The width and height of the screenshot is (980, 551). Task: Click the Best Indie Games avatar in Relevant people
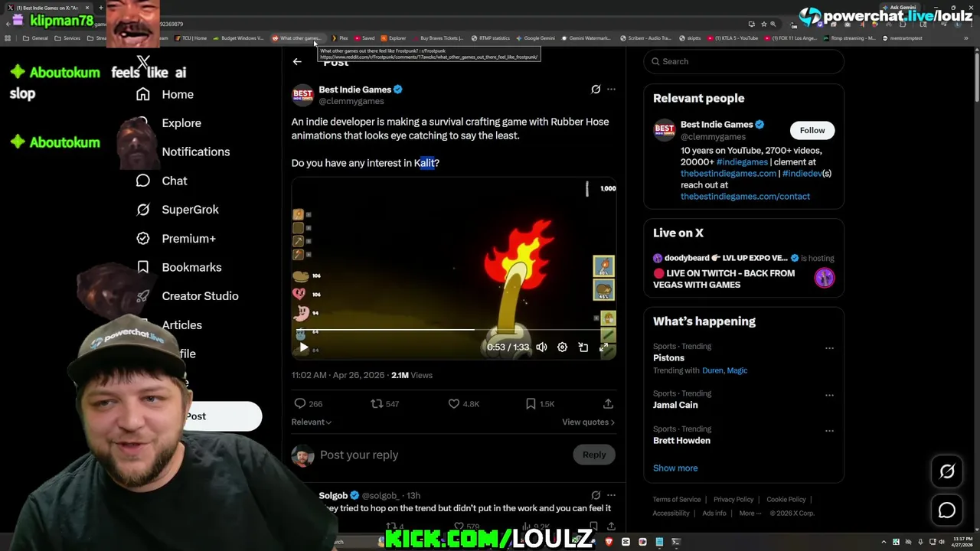click(664, 130)
